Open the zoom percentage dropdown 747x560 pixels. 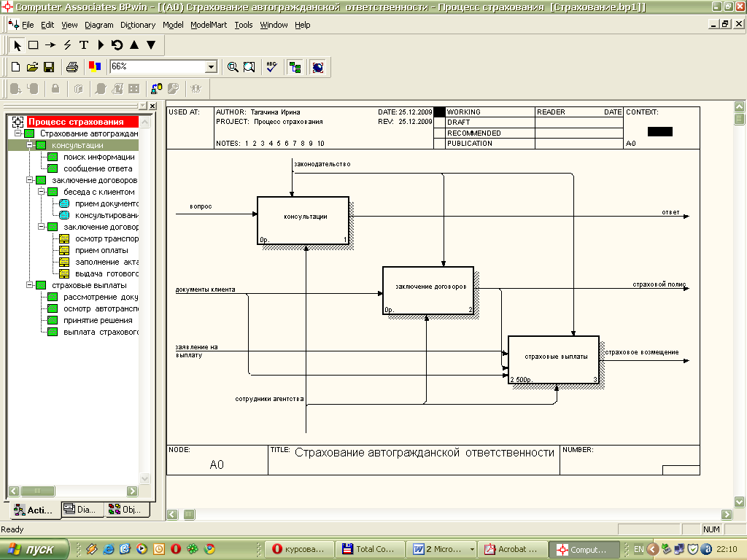(211, 67)
